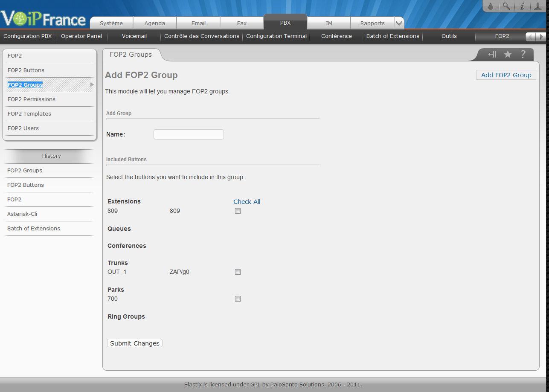
Task: Check the extension 809 checkbox
Action: click(x=238, y=211)
